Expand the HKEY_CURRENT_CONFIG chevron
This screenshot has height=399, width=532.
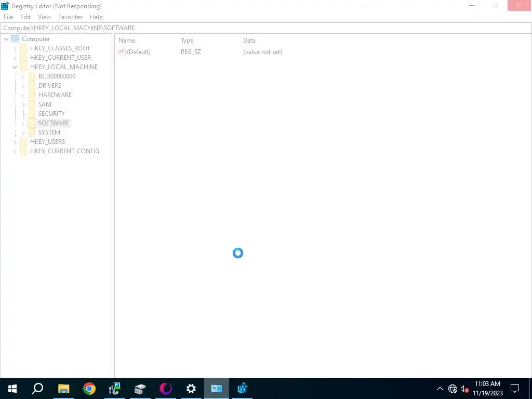[15, 151]
